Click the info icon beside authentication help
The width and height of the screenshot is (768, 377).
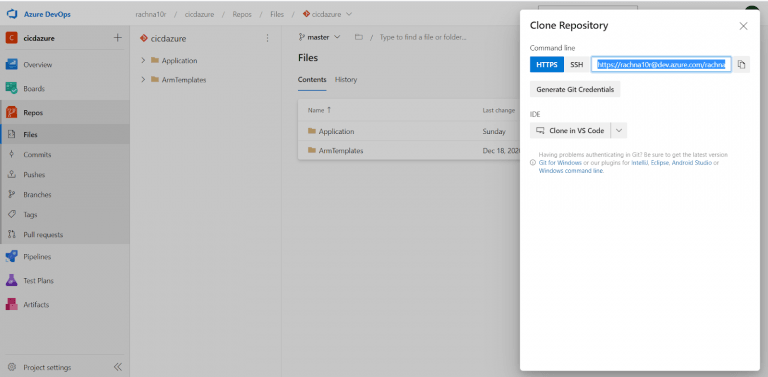pos(533,163)
